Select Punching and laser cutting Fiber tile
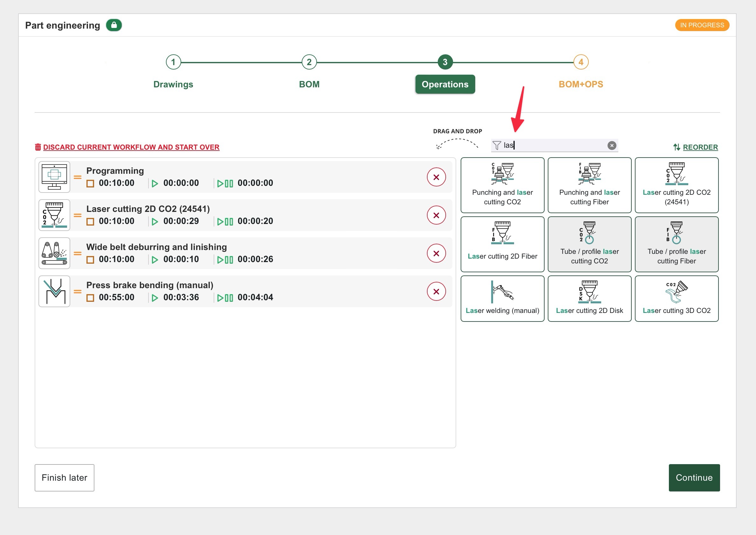756x535 pixels. click(589, 185)
